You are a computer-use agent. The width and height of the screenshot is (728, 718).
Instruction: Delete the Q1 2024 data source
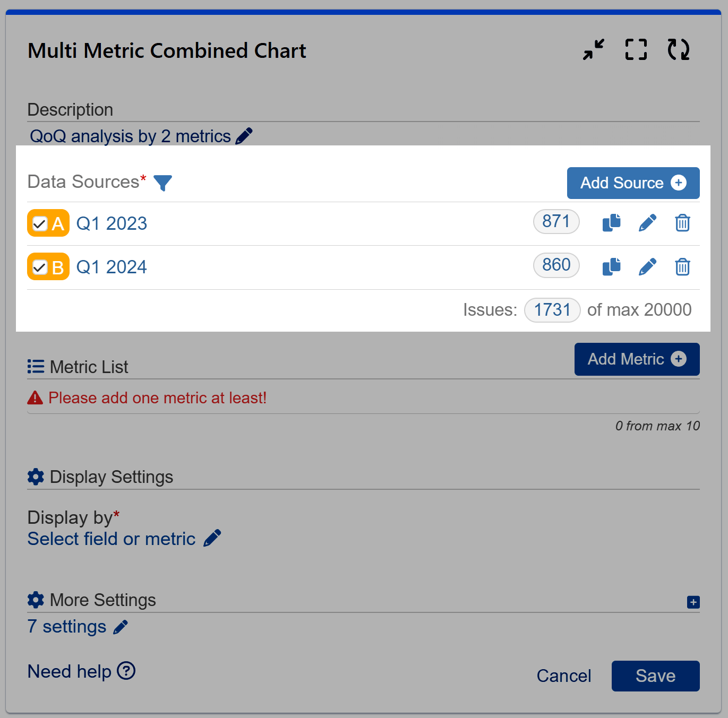(x=682, y=267)
